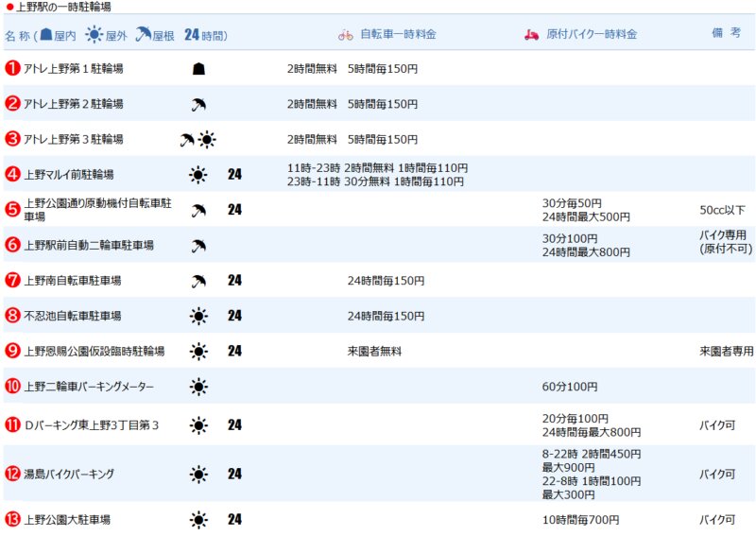Click the bicycle icon in the header
This screenshot has width=756, height=536.
tap(346, 35)
